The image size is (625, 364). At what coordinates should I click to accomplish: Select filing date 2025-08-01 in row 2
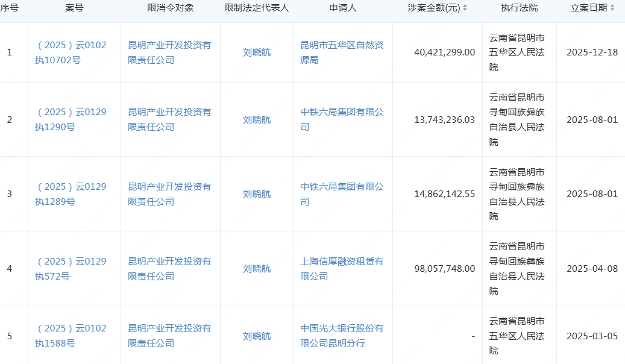pyautogui.click(x=592, y=119)
